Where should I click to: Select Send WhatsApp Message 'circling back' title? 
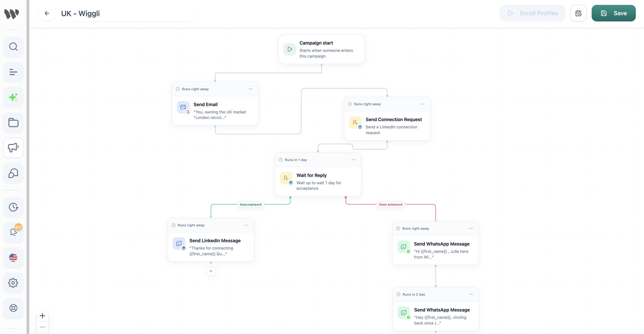442,310
